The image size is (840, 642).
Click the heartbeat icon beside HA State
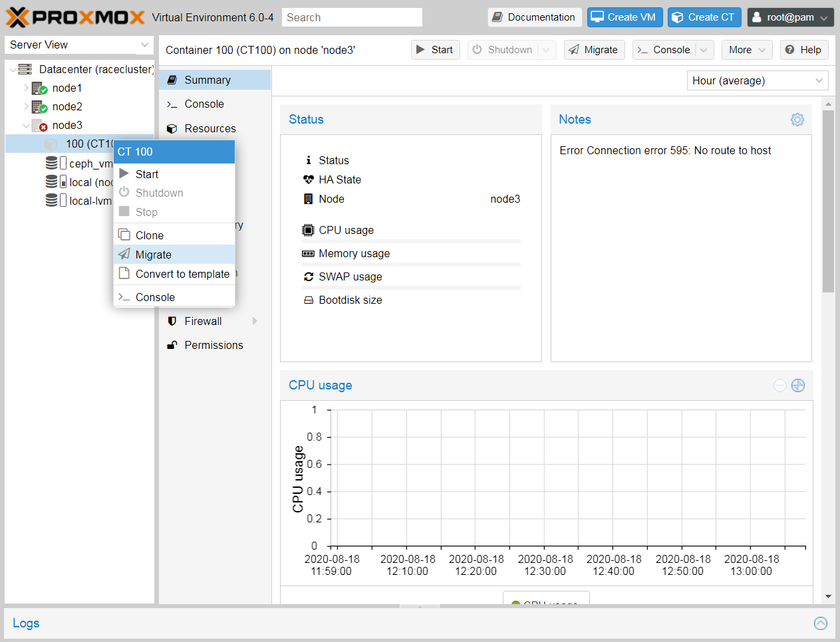[x=309, y=179]
